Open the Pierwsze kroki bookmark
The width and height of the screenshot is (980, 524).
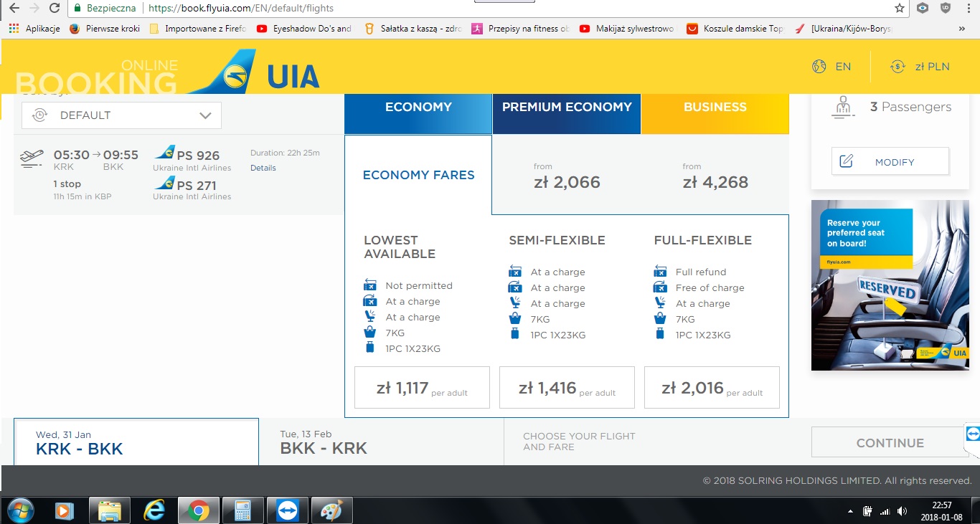pyautogui.click(x=105, y=29)
